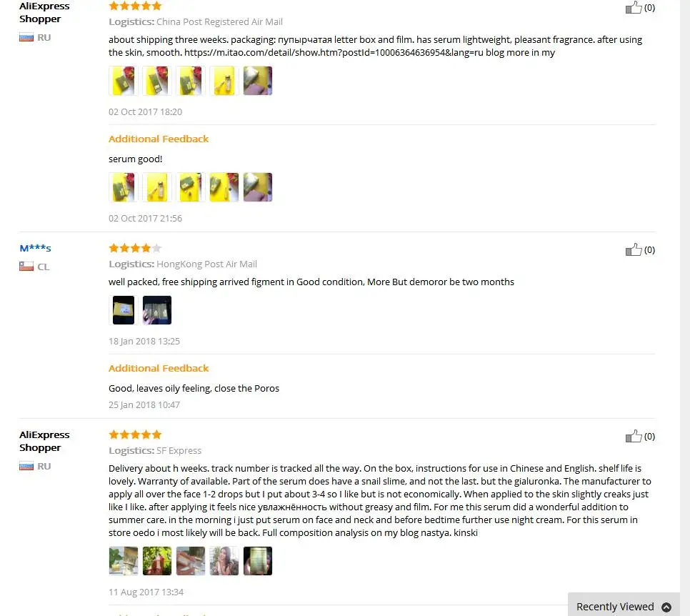The image size is (690, 616).
Task: Open second photo in M***s review
Action: tap(157, 310)
